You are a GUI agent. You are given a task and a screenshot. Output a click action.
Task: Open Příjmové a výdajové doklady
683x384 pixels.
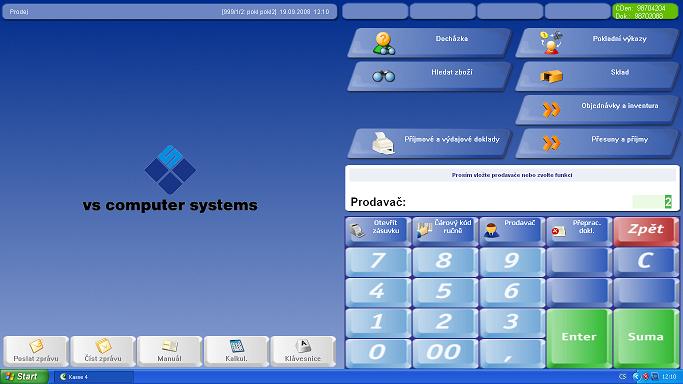click(x=429, y=143)
